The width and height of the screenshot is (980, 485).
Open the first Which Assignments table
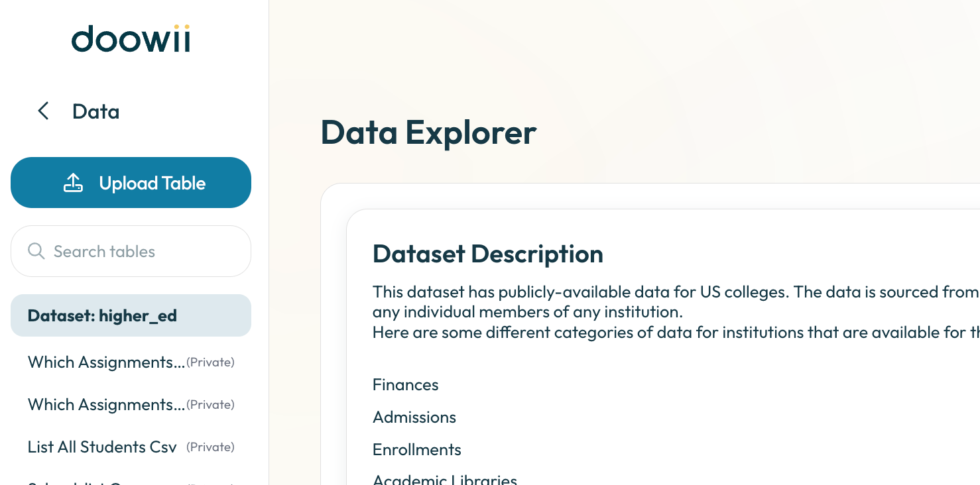pos(106,362)
